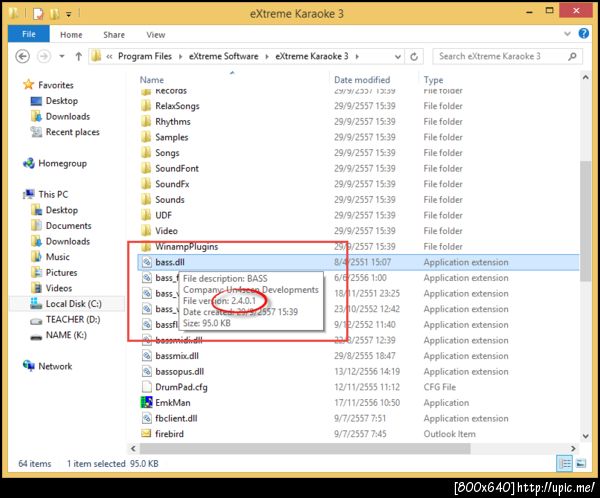Click vertical scrollbar down arrow

(585, 436)
